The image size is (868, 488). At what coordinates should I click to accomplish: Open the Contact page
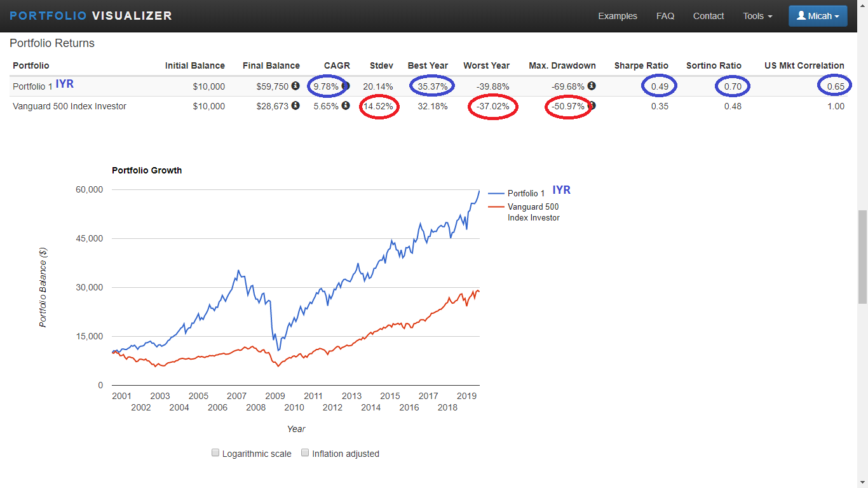(709, 16)
